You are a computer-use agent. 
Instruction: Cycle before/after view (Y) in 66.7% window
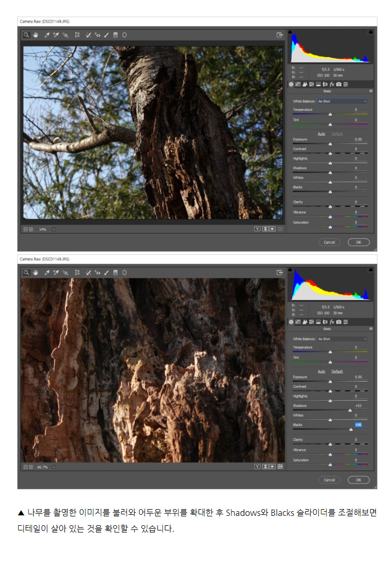point(257,466)
